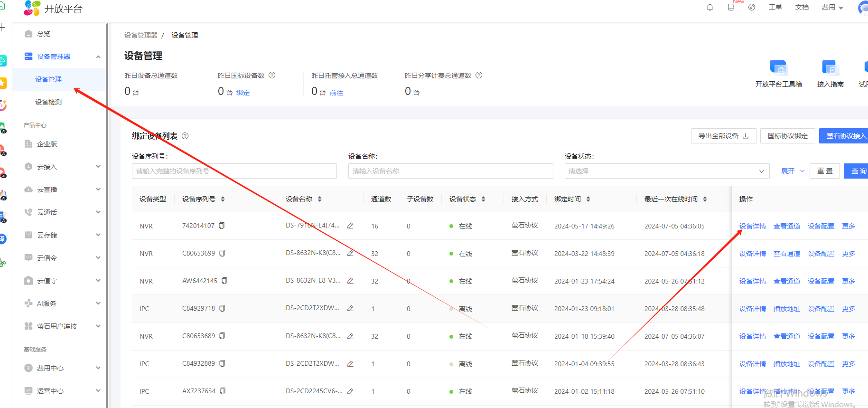
Task: Expand the AI服务 sidebar menu
Action: pos(98,303)
